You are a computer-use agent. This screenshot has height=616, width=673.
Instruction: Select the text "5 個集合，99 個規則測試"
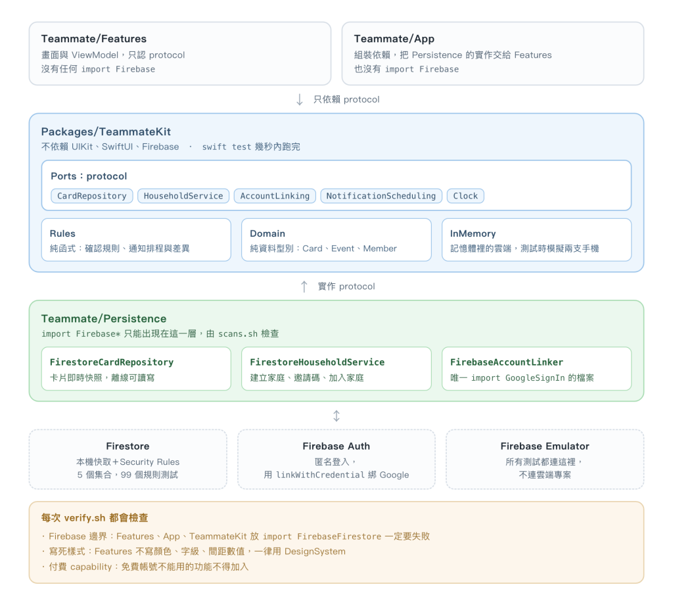click(x=128, y=475)
